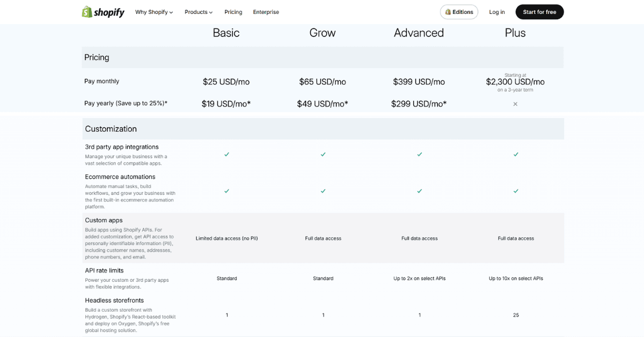
Task: Open the Products dropdown menu
Action: click(x=198, y=12)
